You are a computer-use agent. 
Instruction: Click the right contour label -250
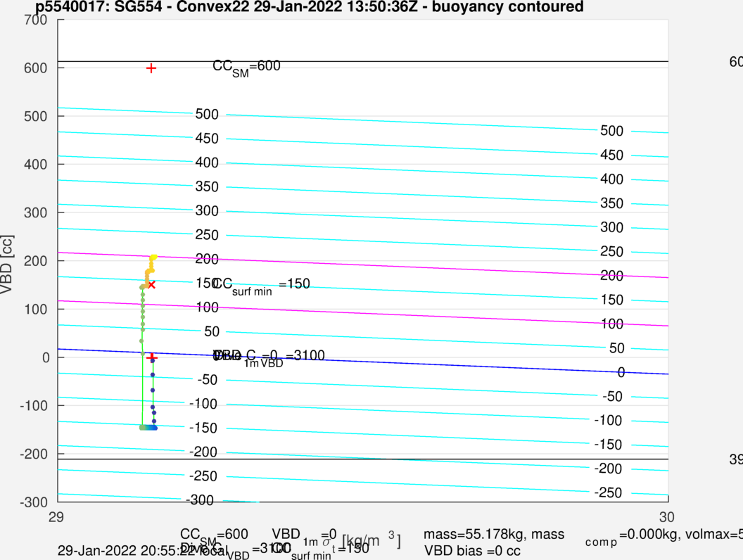[x=608, y=493]
